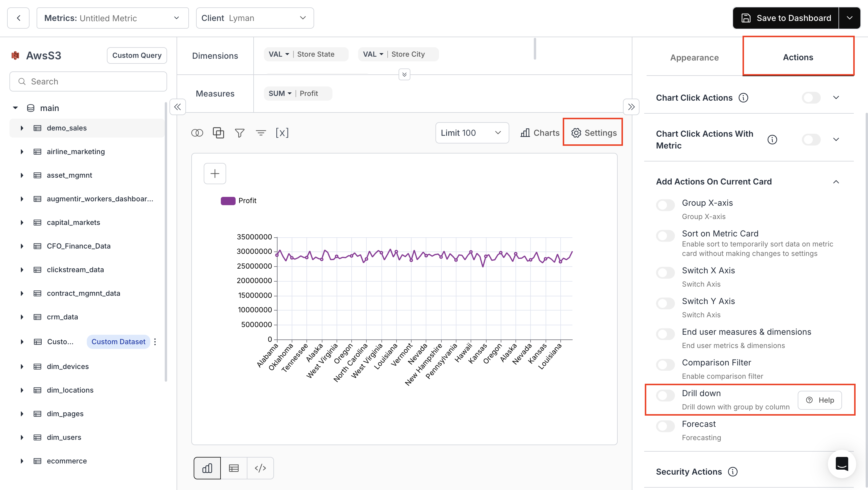This screenshot has height=490, width=868.
Task: Collapse Add Actions On Current Card section
Action: coord(836,182)
